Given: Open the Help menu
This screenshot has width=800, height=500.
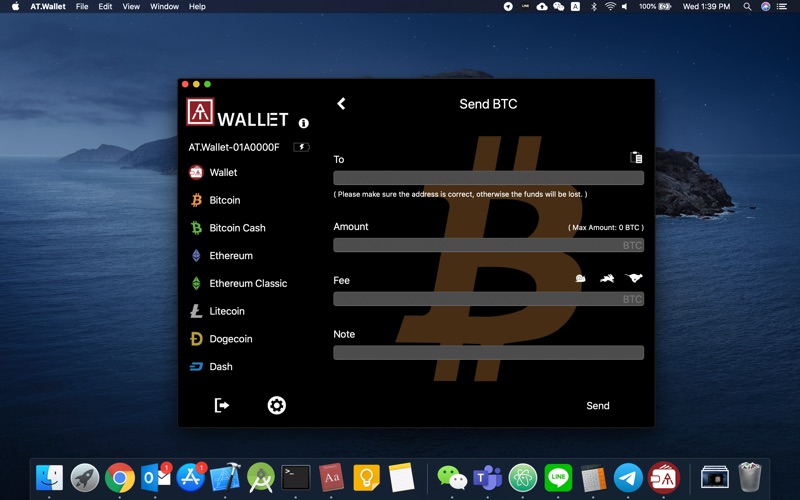Looking at the screenshot, I should click(x=197, y=7).
